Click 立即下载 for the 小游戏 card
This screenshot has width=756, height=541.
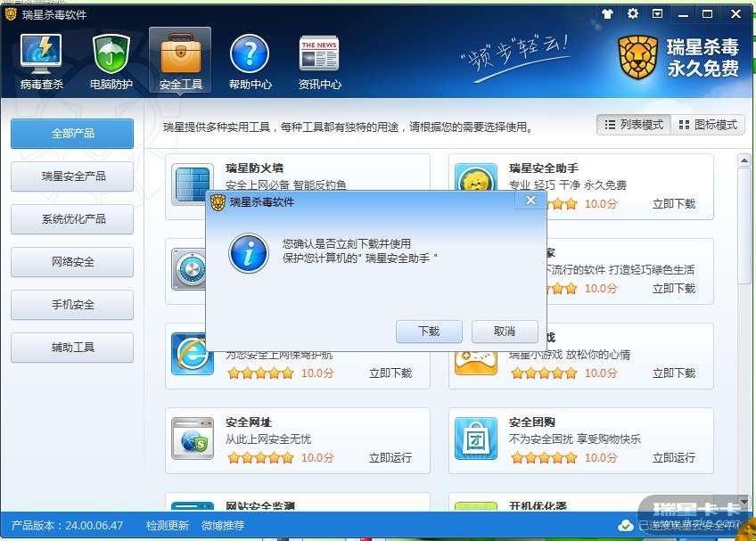[x=674, y=373]
